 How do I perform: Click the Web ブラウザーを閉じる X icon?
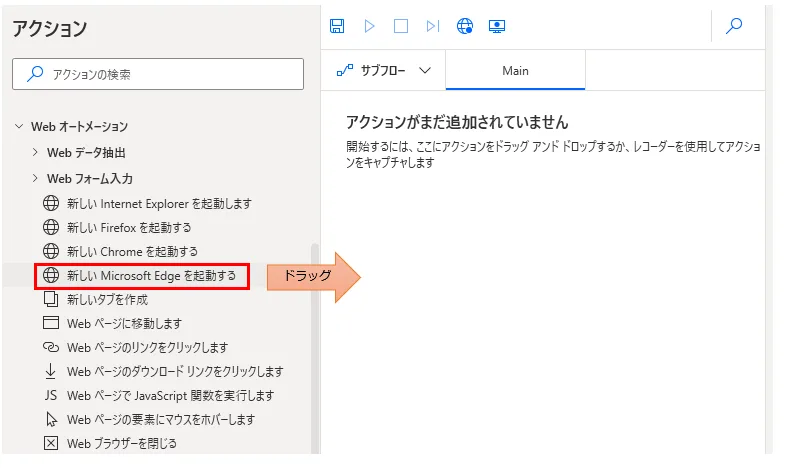(51, 443)
